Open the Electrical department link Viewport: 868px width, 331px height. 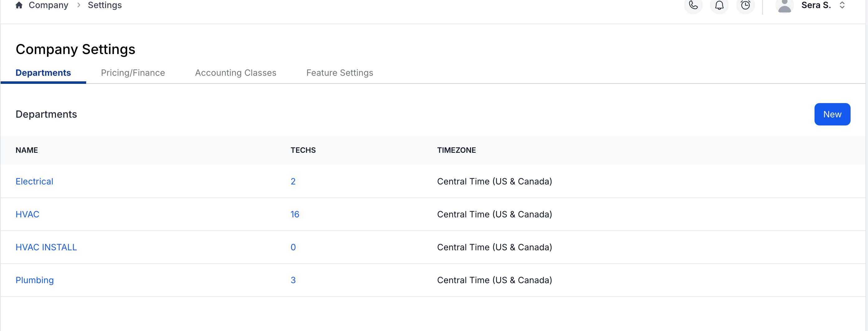coord(35,181)
